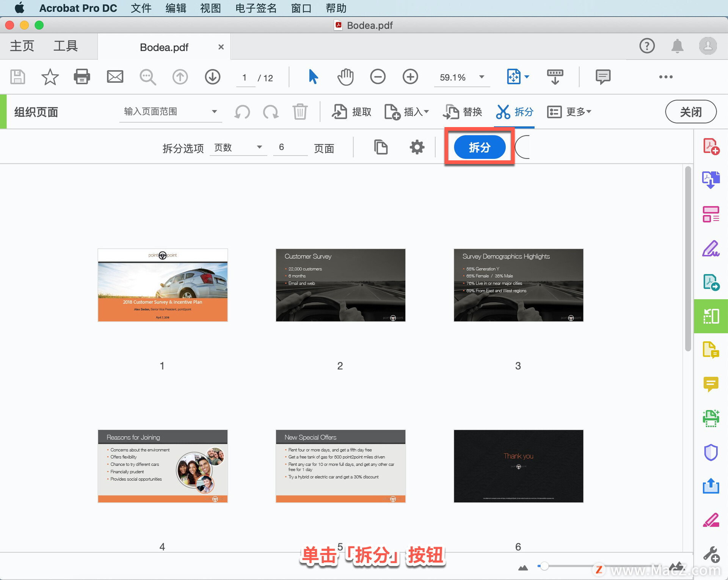Select the hand pan tool
Screen dimensions: 728x580
[345, 77]
